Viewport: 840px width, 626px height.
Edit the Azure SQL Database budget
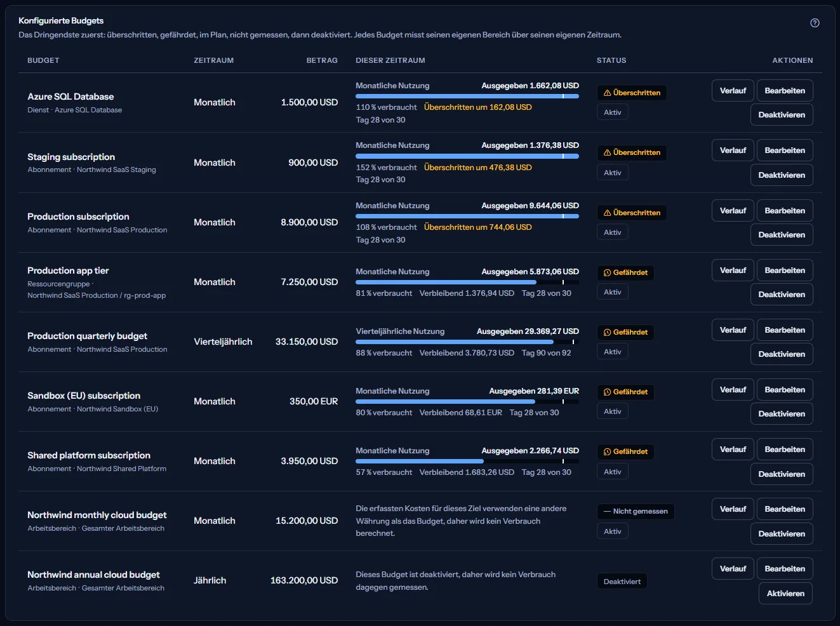pos(785,91)
